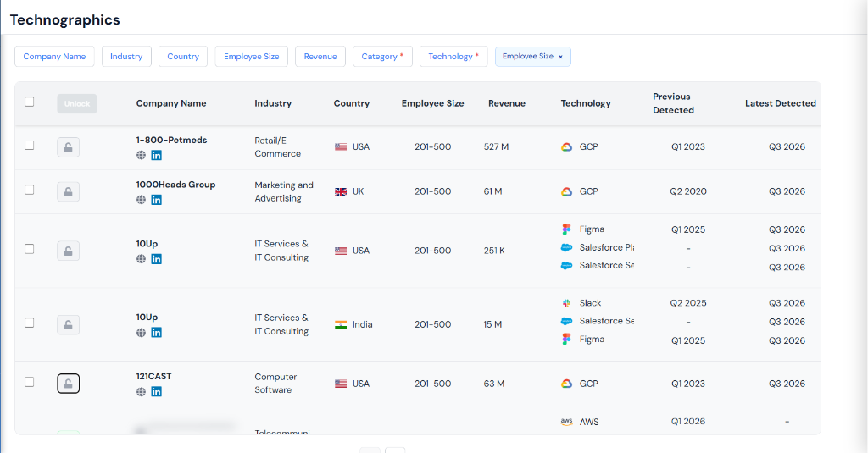
Task: Open 1-800-Petmeds website globe icon
Action: (142, 156)
